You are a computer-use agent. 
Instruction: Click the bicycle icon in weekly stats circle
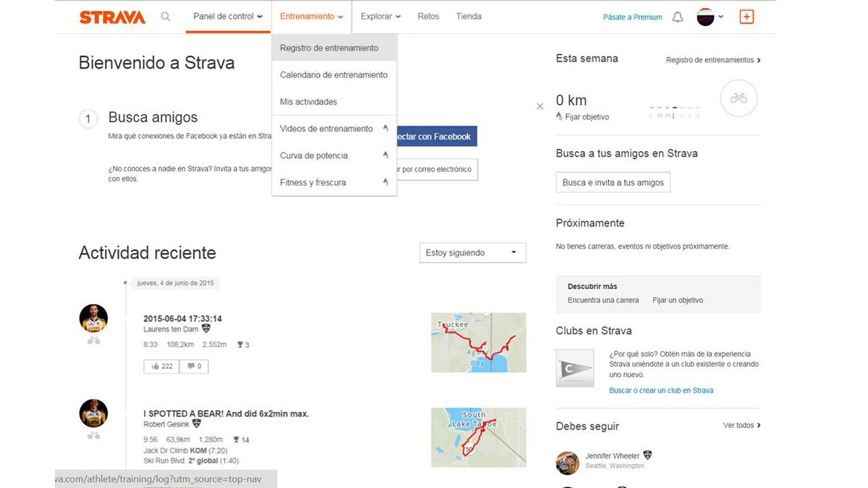[739, 98]
